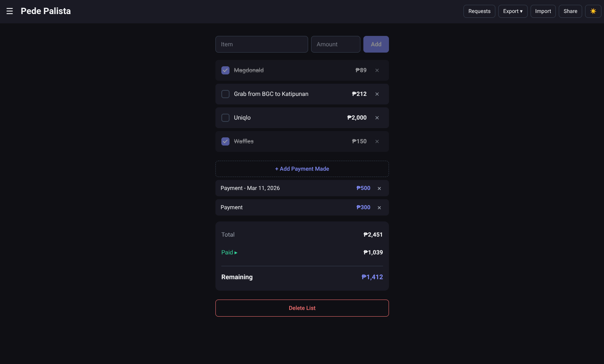This screenshot has height=364, width=604.
Task: Open the Export dropdown
Action: [512, 11]
